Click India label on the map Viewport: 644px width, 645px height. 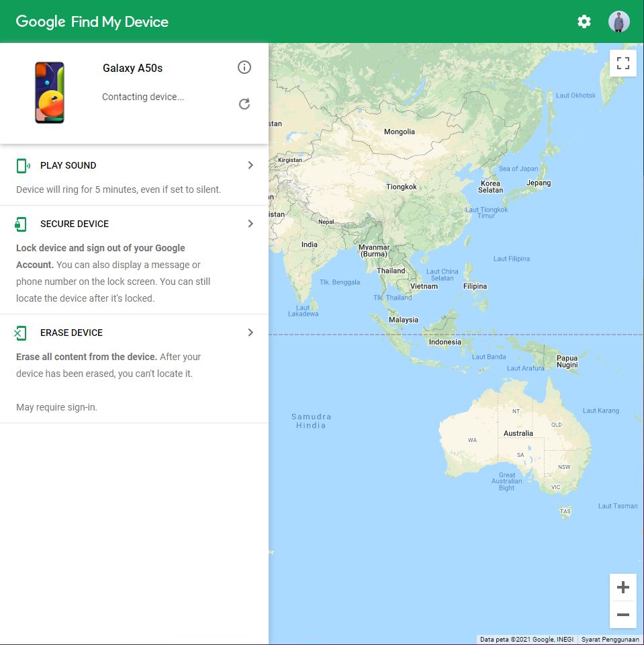tap(310, 245)
